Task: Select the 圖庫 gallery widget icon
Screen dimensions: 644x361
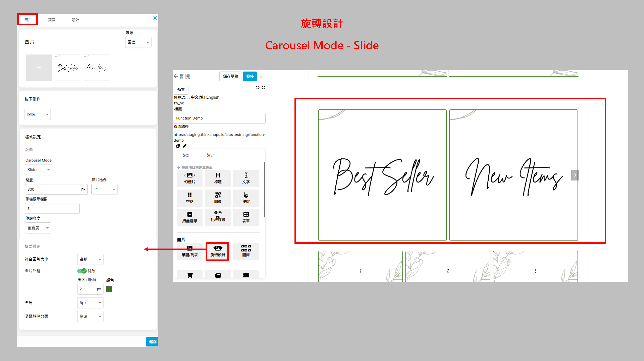Action: (246, 251)
